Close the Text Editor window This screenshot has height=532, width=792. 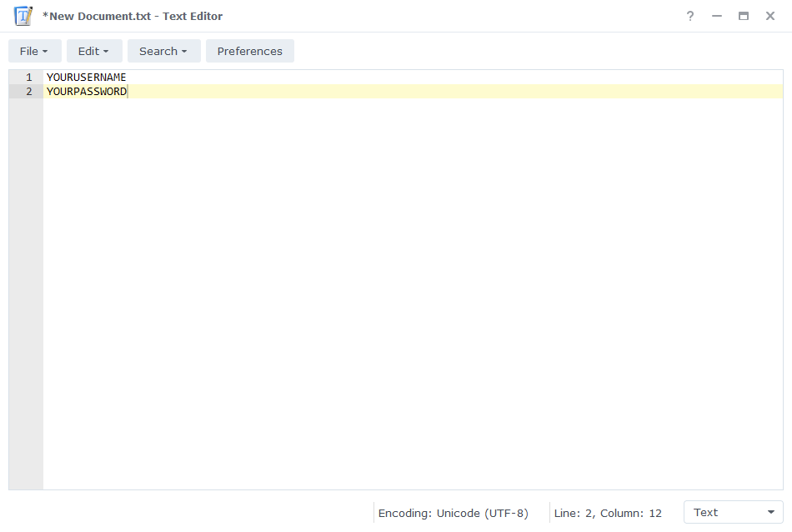[770, 16]
